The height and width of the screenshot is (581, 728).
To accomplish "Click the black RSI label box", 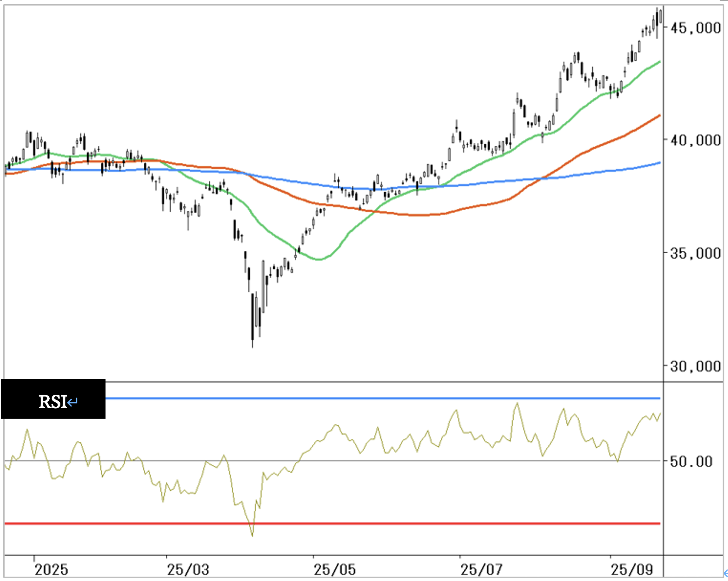I will pyautogui.click(x=53, y=399).
